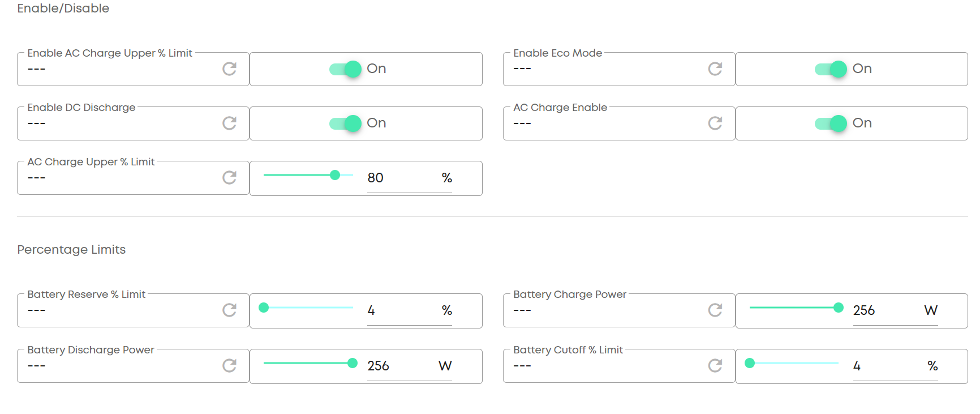Disable the DC Discharge toggle
980x414 pixels.
point(346,123)
